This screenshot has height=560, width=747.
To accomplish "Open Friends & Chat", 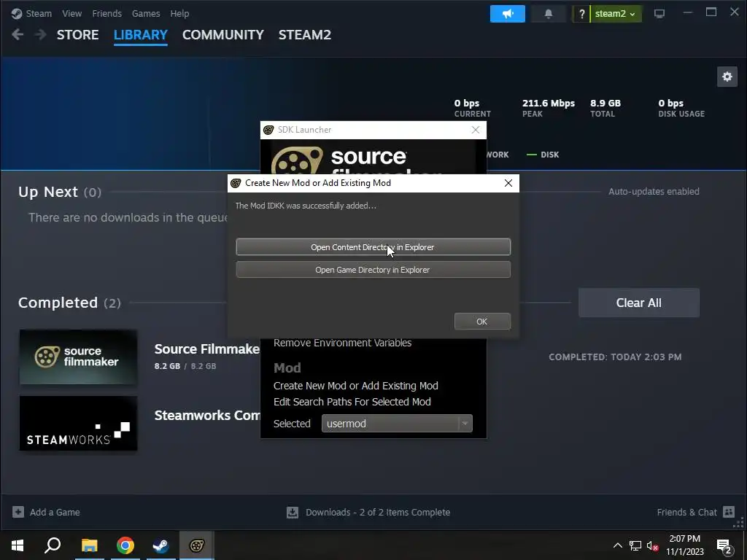I will tap(686, 513).
